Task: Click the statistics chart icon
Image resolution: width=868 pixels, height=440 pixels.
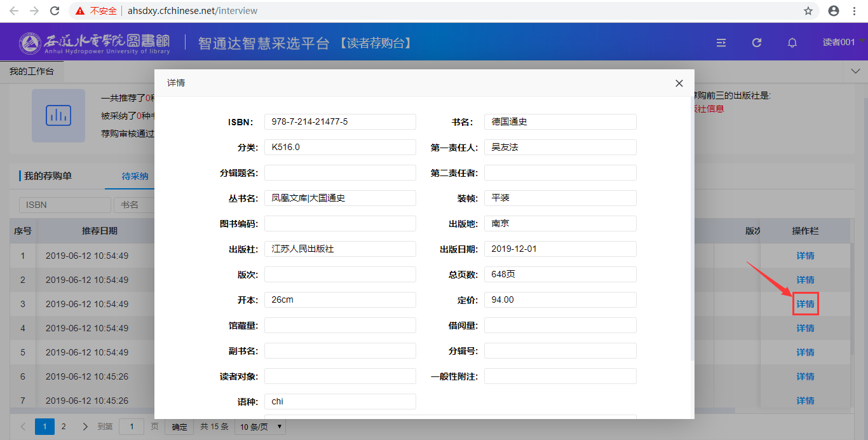Action: click(58, 115)
